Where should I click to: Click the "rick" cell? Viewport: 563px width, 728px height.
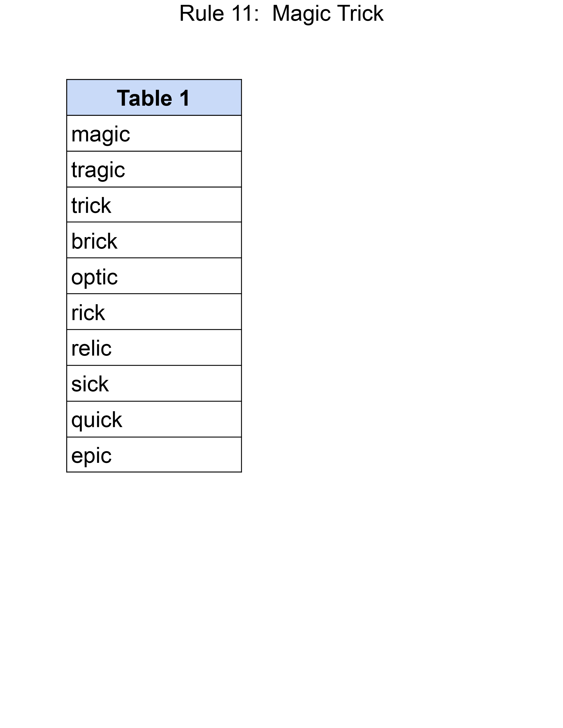pos(154,312)
